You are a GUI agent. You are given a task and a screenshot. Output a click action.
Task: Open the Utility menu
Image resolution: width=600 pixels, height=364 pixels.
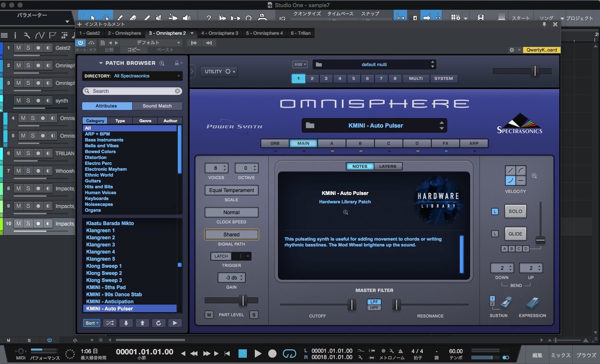[x=220, y=72]
